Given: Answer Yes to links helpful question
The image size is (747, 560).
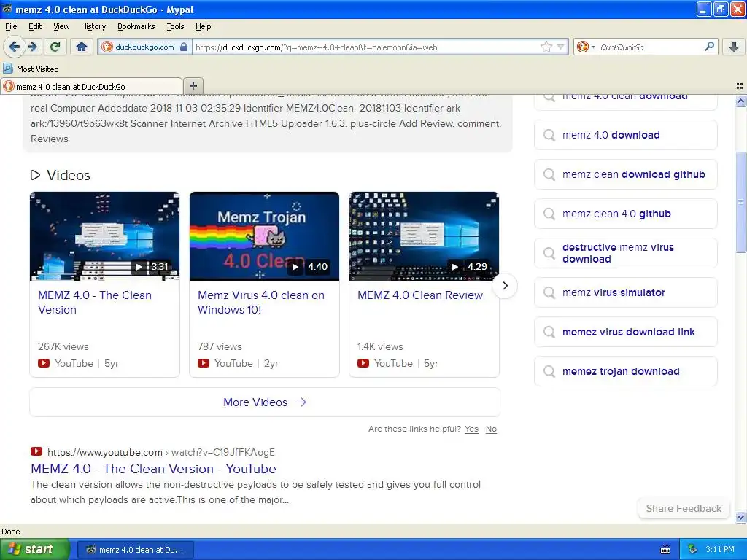Looking at the screenshot, I should pyautogui.click(x=472, y=429).
